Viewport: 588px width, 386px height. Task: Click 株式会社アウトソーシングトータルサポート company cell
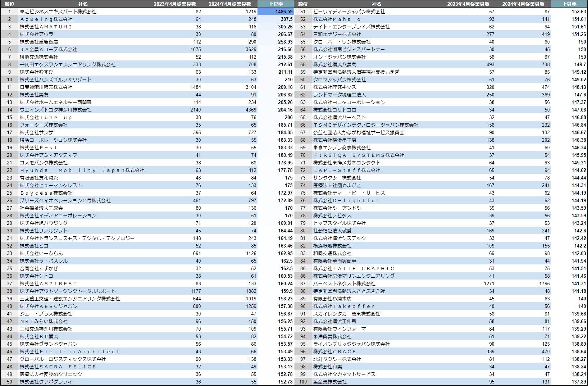(x=68, y=291)
